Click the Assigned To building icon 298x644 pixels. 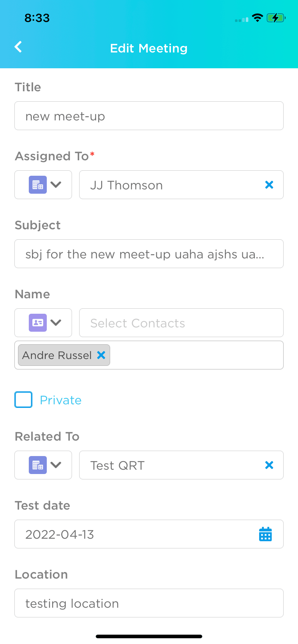point(38,185)
